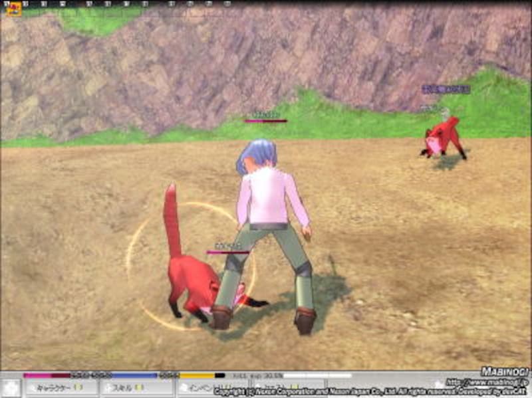Click the white exp progress bar

click(x=318, y=375)
